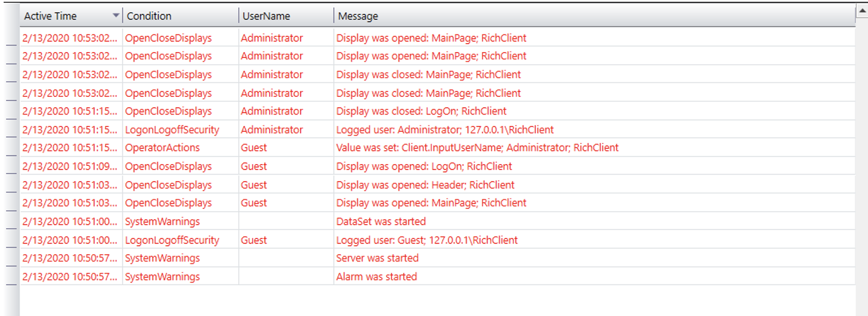Select "Display was opened: Header" message
This screenshot has width=868, height=316.
click(x=425, y=185)
